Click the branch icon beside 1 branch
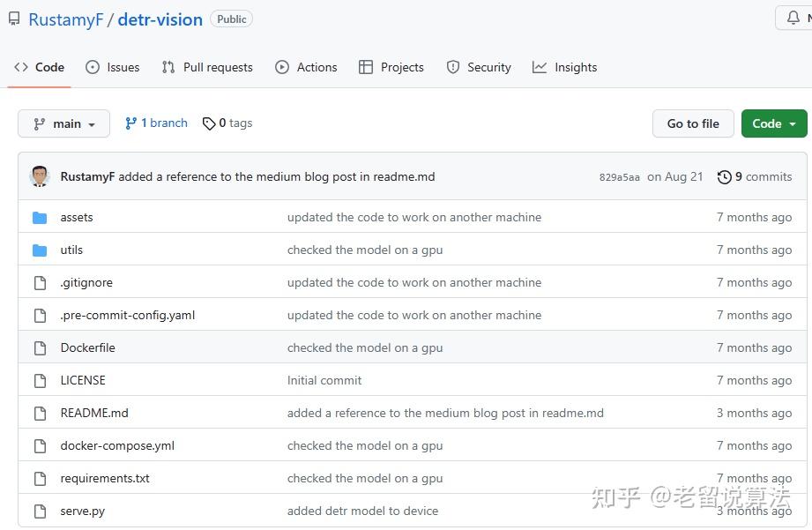This screenshot has height=530, width=812. pos(131,123)
